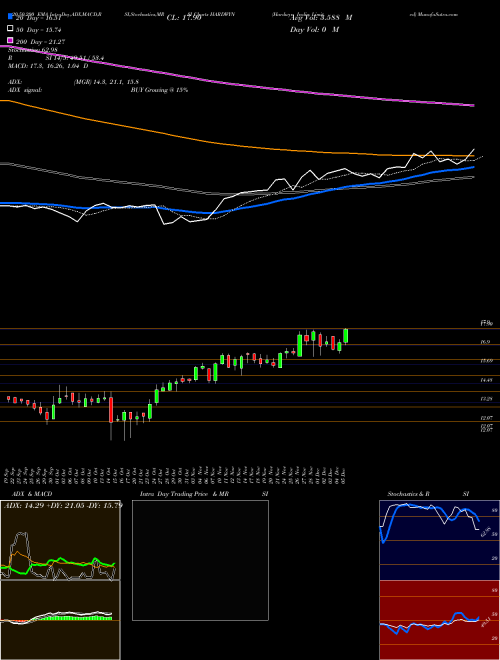
Task: Click the 'Day Vol: 0 M' label
Action: (314, 29)
